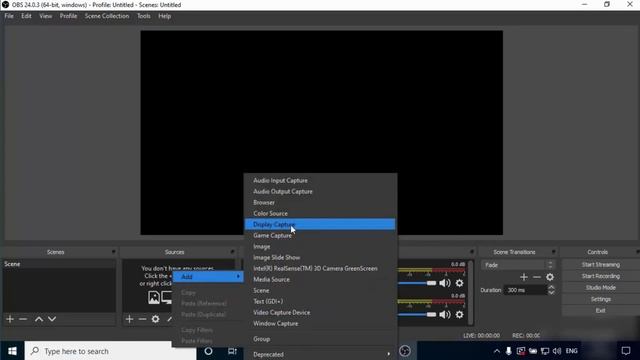640x360 pixels.
Task: Open the Tools menu
Action: pos(144,16)
